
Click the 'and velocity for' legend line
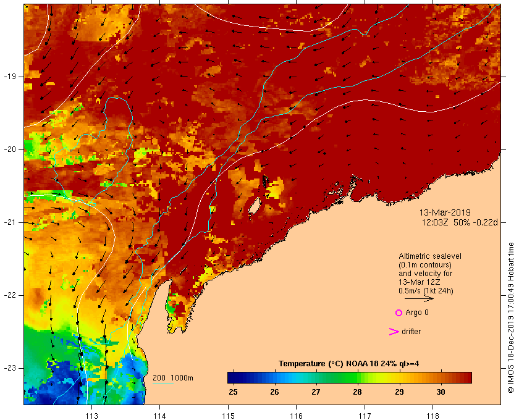point(425,274)
